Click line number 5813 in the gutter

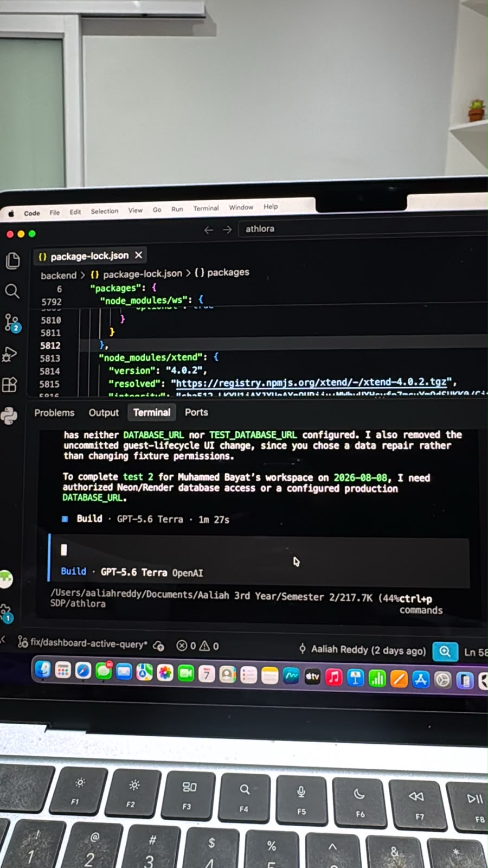pos(50,358)
